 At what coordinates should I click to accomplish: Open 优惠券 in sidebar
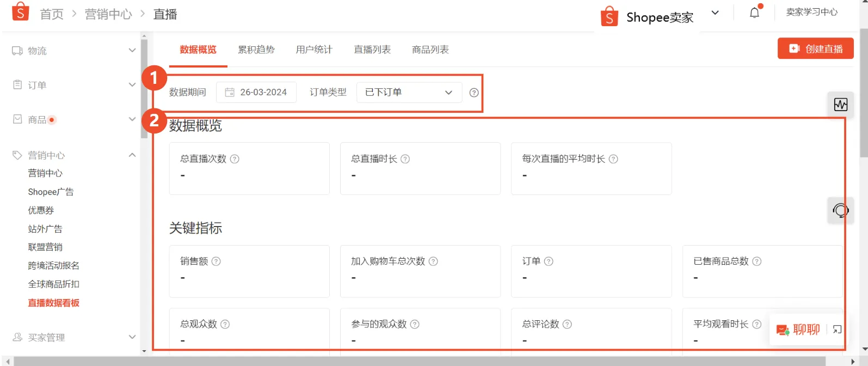41,210
